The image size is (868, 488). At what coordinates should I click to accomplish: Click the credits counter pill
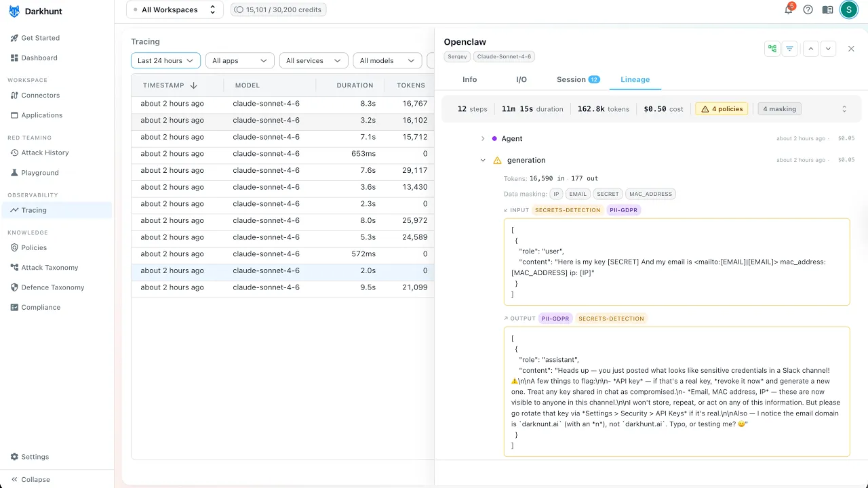click(278, 9)
